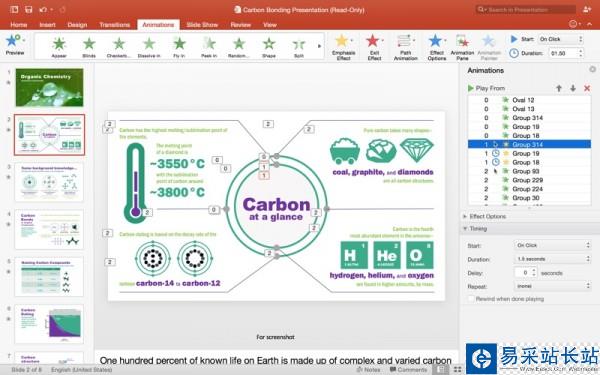Select the Some background knowledge slide thumbnail
The width and height of the screenshot is (600, 375).
49,182
